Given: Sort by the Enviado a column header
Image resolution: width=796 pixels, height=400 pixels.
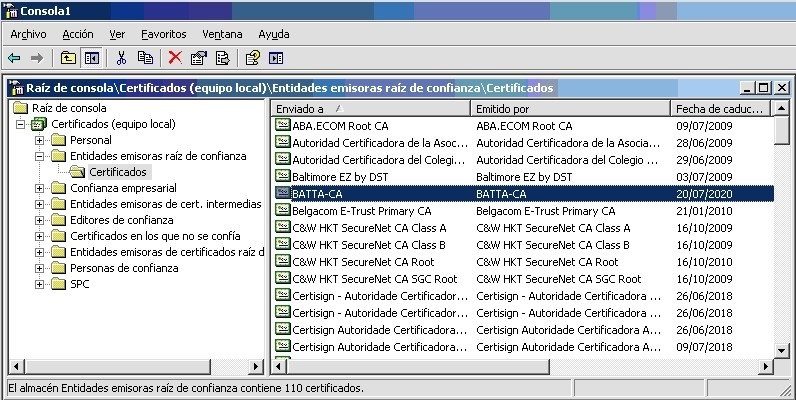Looking at the screenshot, I should tap(371, 109).
